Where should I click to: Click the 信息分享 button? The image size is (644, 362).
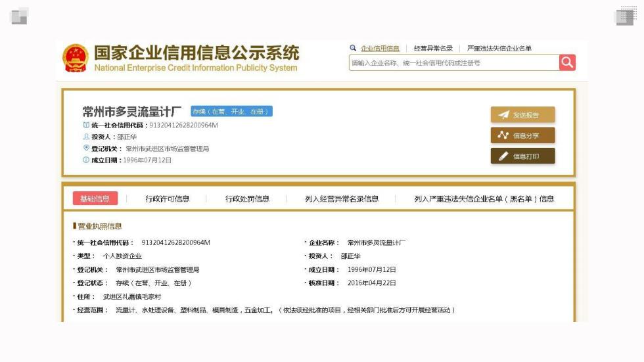point(523,135)
